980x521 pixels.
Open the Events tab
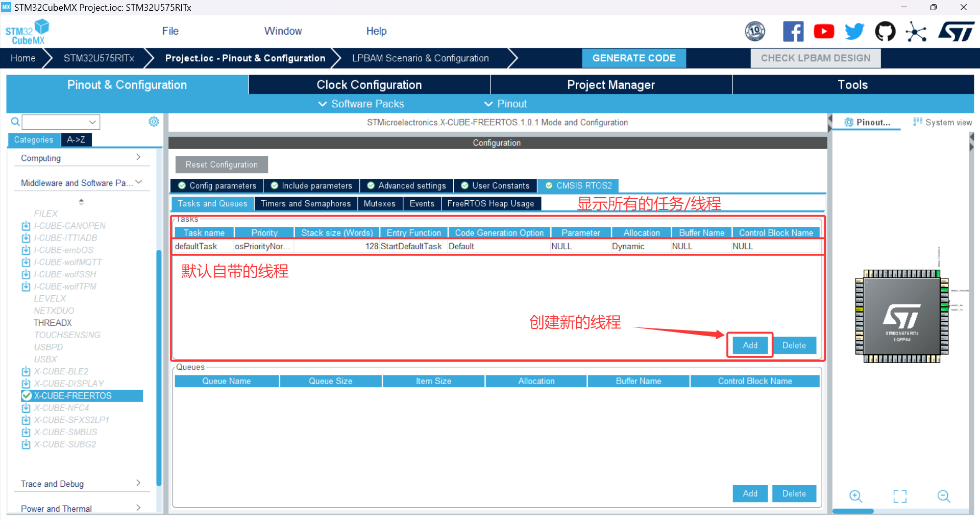coord(422,203)
